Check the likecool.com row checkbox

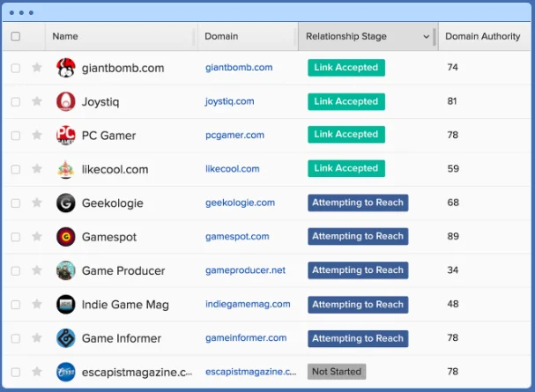(15, 169)
